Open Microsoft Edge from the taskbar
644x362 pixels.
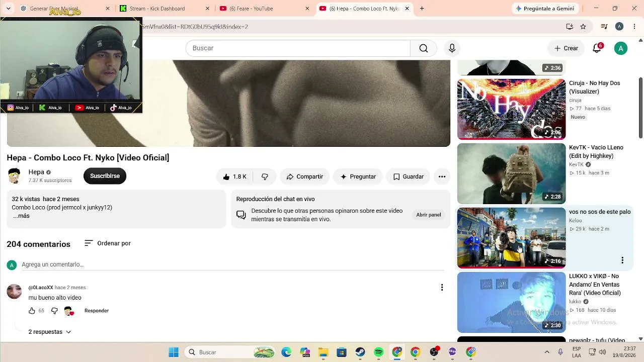286,352
